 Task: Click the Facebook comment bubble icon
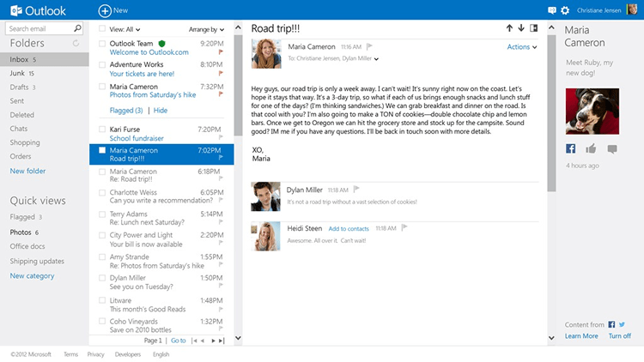(612, 149)
